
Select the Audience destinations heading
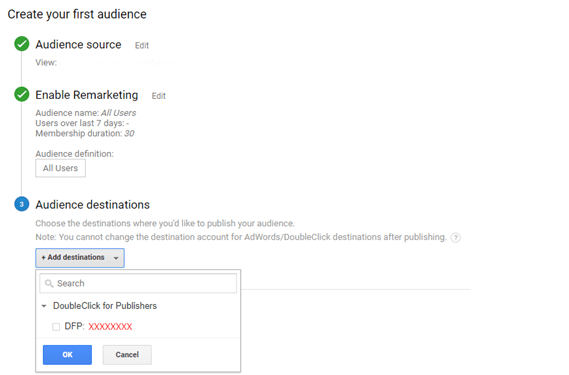[93, 205]
